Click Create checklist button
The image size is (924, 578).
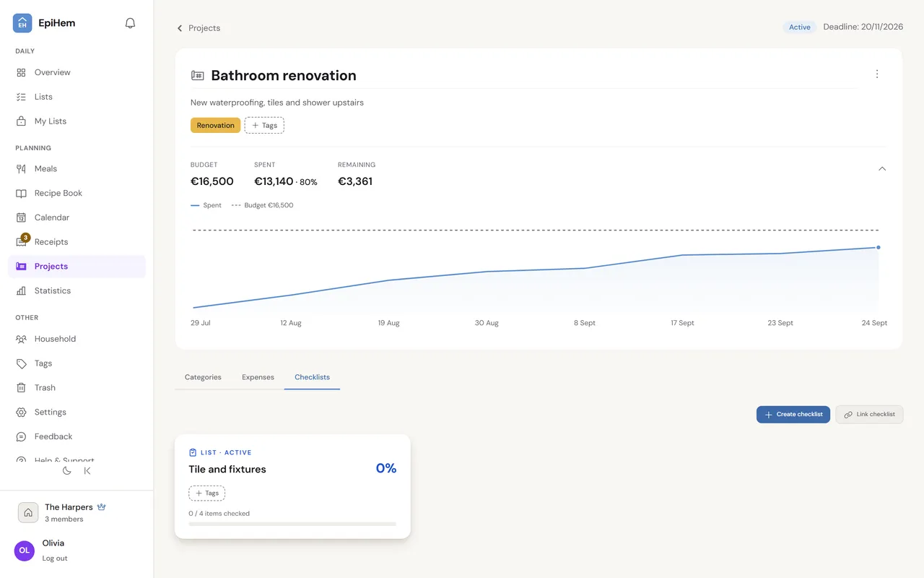(x=793, y=415)
